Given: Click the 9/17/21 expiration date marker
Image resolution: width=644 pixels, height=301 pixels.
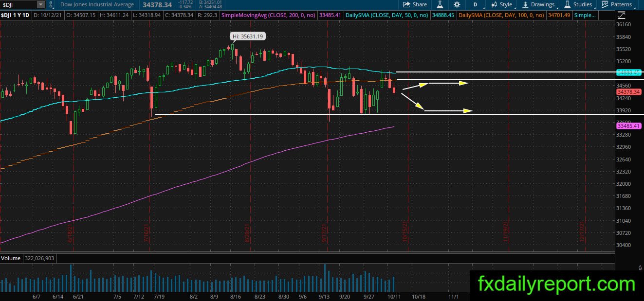Looking at the screenshot, I should pos(324,231).
